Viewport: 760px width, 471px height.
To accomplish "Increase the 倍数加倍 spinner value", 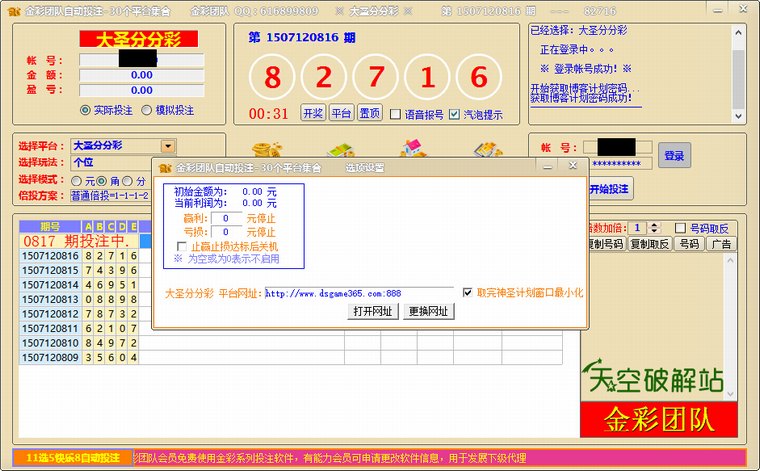I will (x=656, y=224).
